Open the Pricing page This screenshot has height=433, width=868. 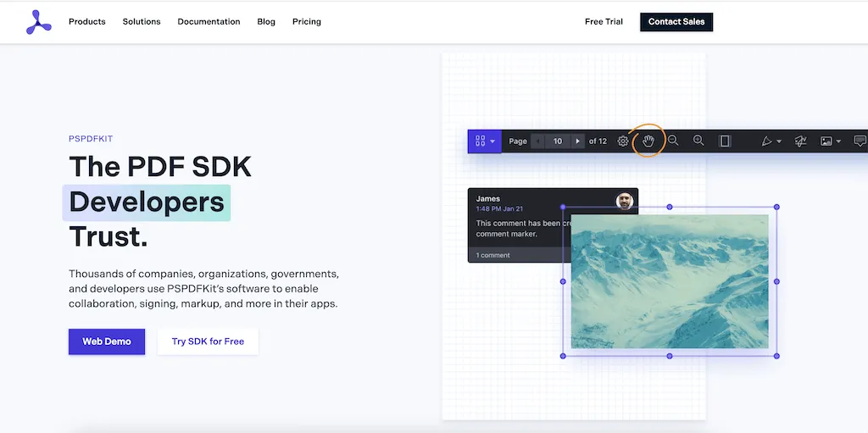click(307, 21)
